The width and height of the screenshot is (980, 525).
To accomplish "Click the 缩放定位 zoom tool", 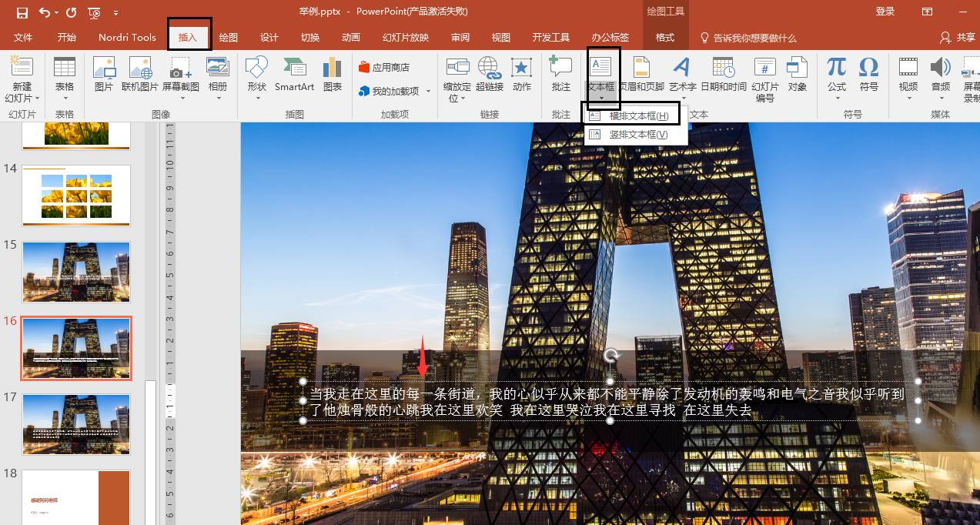I will point(457,79).
